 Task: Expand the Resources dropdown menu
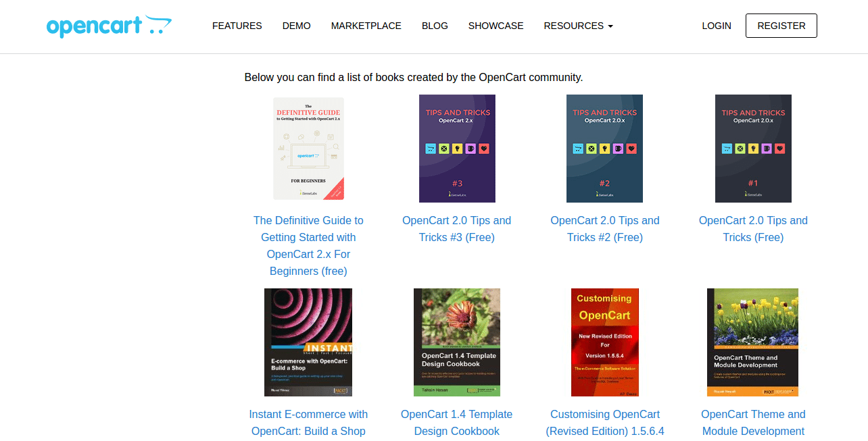coord(578,26)
